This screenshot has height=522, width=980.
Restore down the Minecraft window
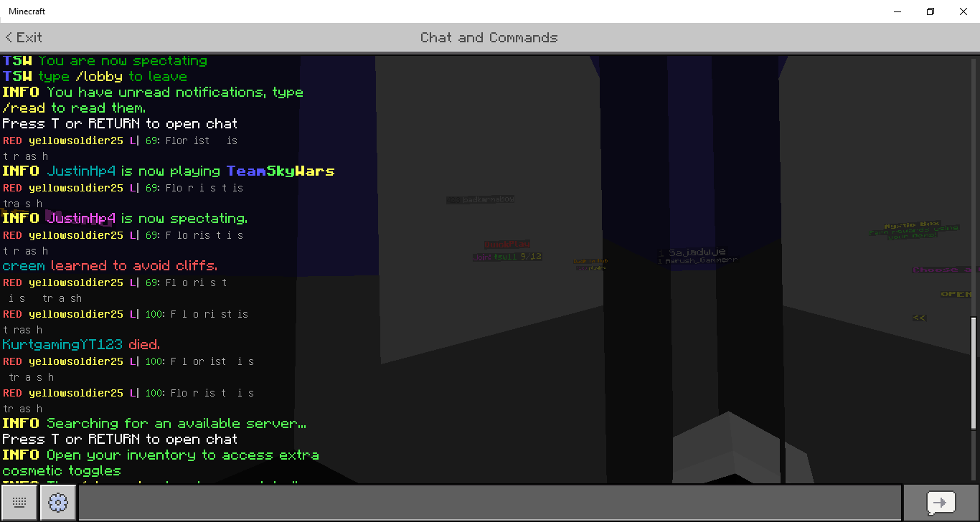tap(930, 11)
